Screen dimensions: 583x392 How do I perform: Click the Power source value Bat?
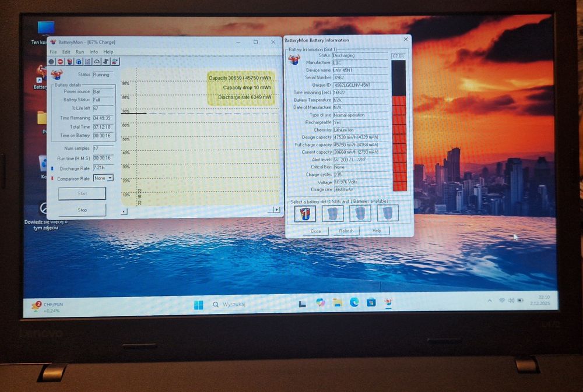click(103, 92)
